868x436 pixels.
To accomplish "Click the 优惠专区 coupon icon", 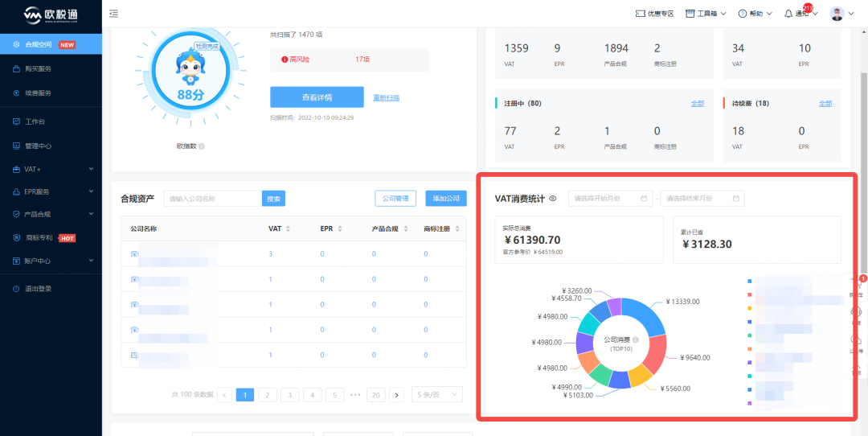I will (x=640, y=14).
